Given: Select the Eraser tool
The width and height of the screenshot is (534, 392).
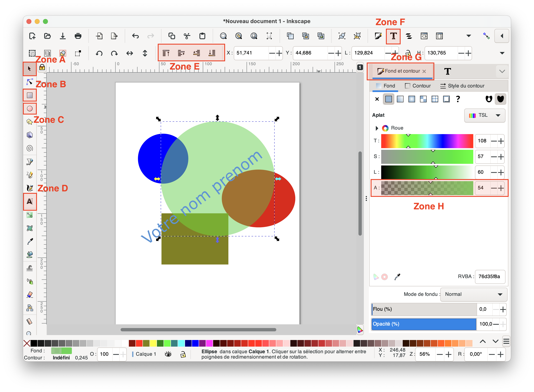Looking at the screenshot, I should (x=30, y=295).
